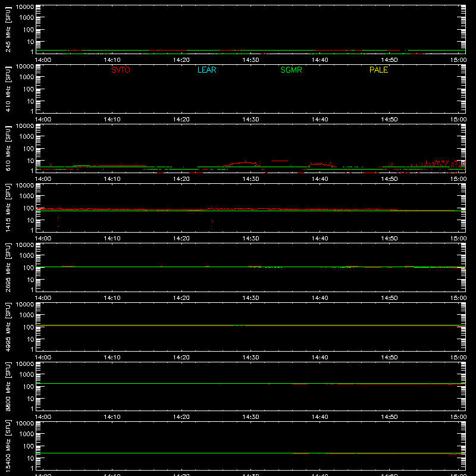Click the 1000 y-tick of 4995 MHz plot
The image size is (476, 476).
(27, 315)
